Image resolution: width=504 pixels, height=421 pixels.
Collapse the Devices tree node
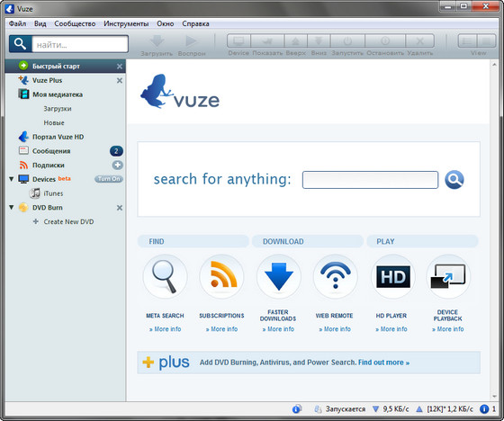pyautogui.click(x=11, y=179)
